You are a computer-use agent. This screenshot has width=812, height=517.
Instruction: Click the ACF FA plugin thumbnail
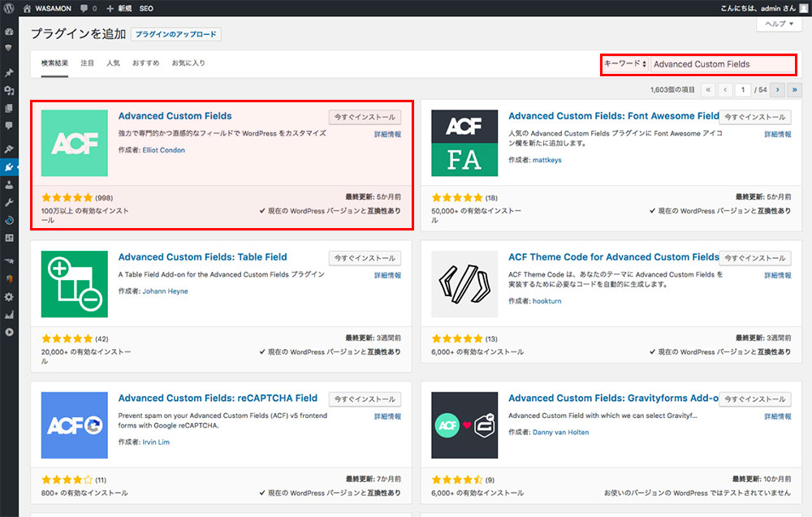[x=464, y=143]
